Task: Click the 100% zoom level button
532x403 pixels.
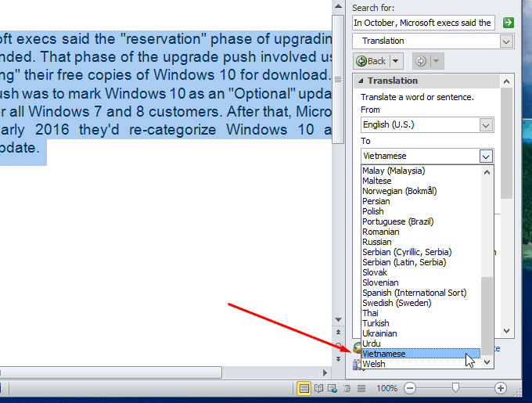Action: pos(386,388)
